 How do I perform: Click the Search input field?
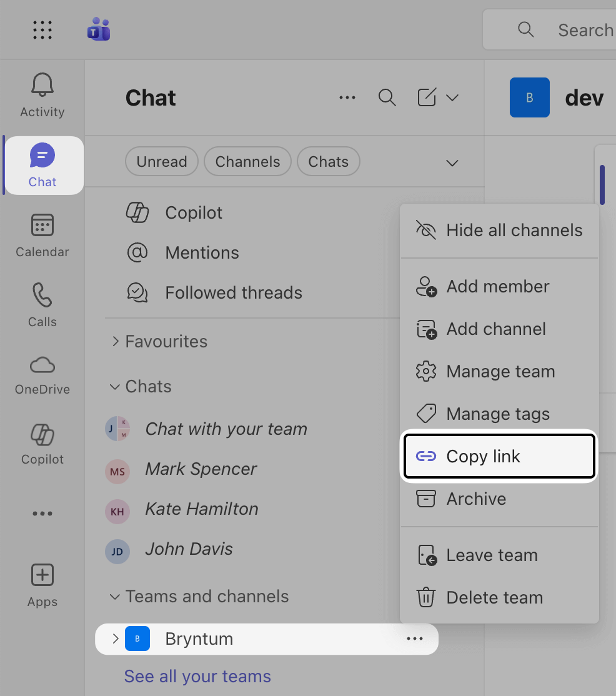pos(584,30)
